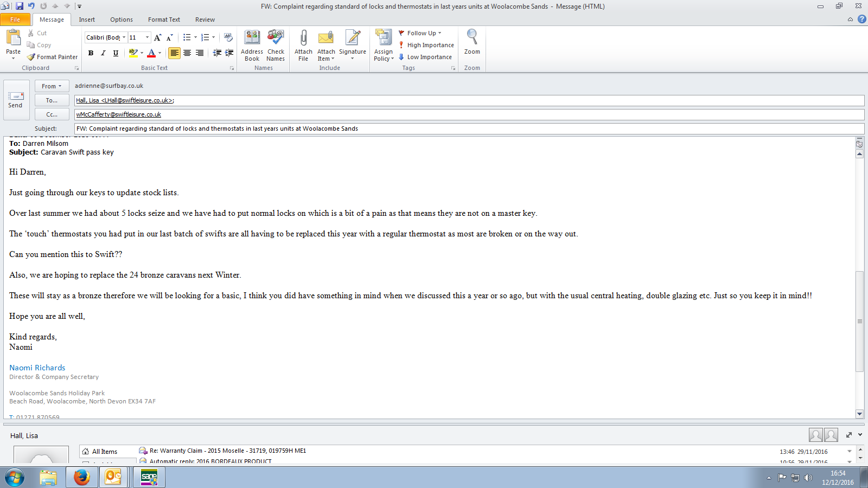Viewport: 868px width, 488px height.
Task: Toggle the bulleted list
Action: tap(187, 37)
